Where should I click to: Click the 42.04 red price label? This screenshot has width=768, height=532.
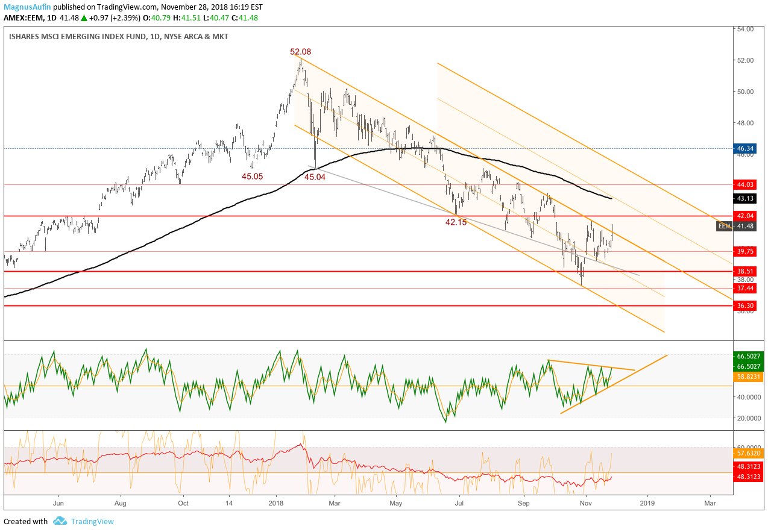coord(745,216)
